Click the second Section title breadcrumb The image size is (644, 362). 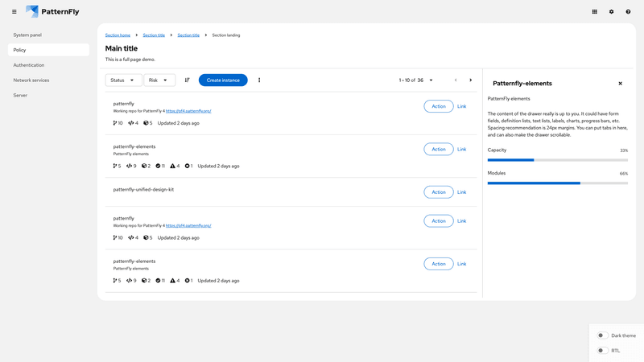pos(188,35)
